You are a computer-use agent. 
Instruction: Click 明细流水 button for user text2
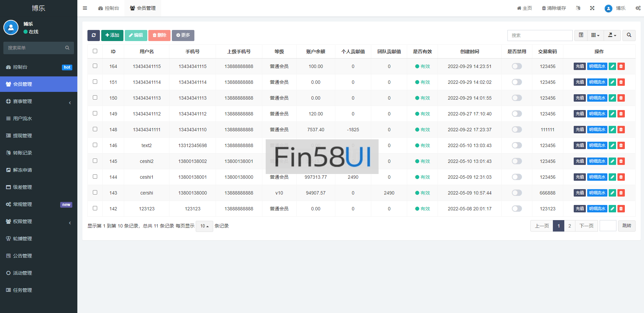597,145
